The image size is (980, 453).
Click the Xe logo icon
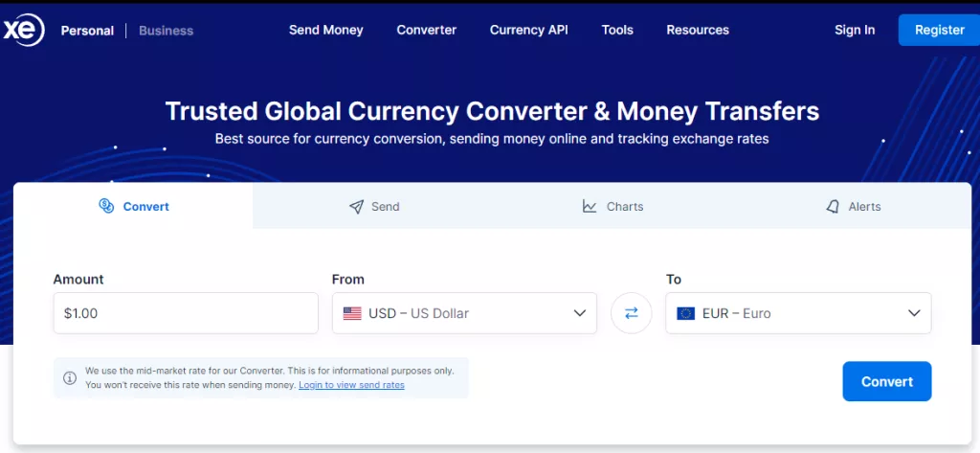(x=24, y=30)
